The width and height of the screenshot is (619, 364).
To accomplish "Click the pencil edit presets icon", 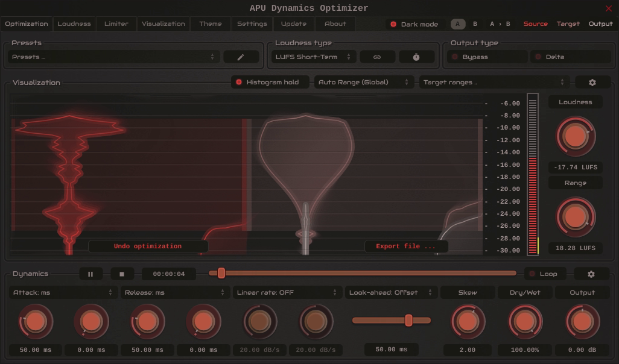I will pos(241,57).
